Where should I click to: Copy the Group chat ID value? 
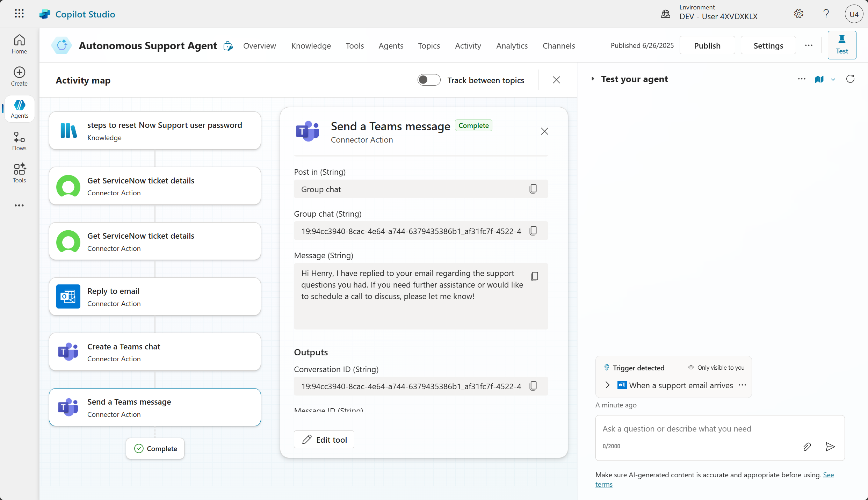533,231
